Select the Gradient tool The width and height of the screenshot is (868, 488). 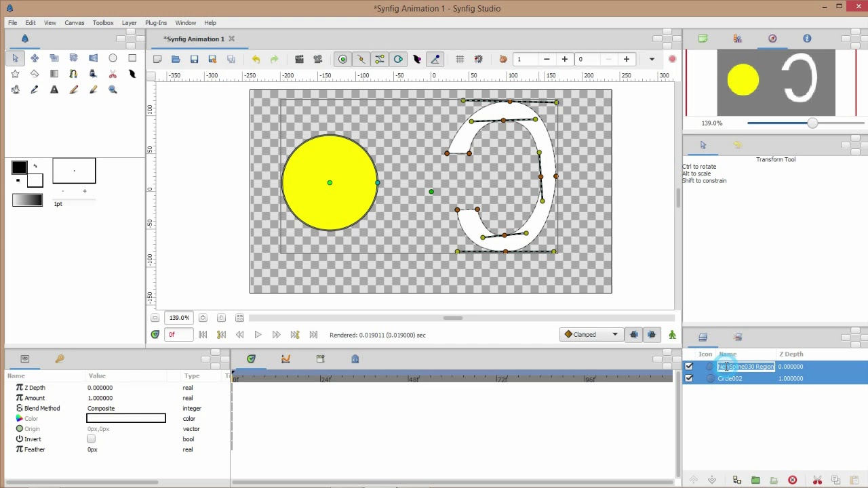pyautogui.click(x=54, y=74)
